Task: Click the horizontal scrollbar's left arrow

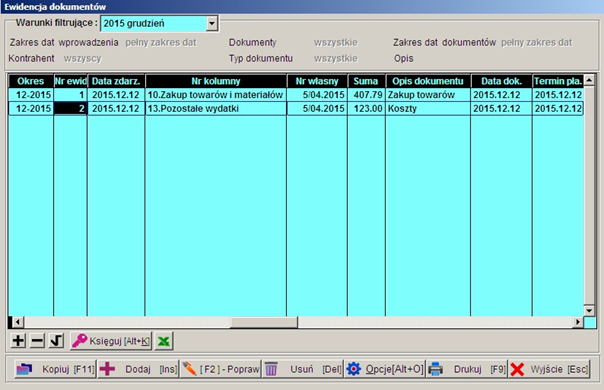Action: point(17,322)
